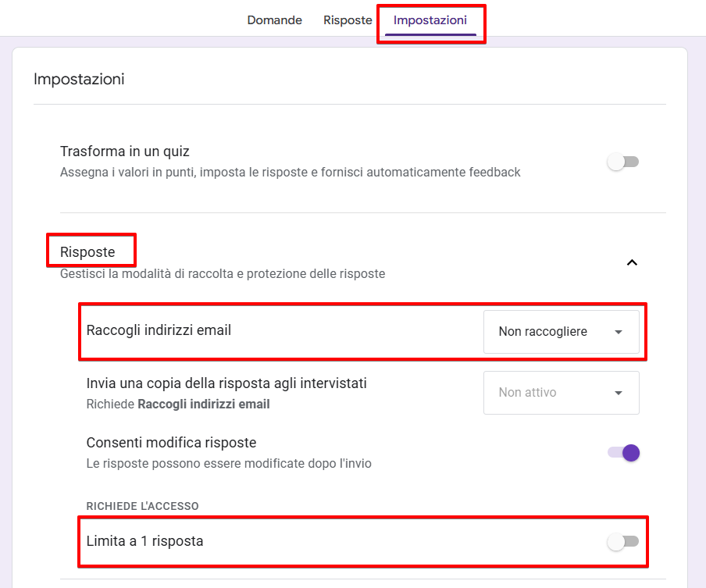
Task: Click the Limita a 1 risposta label
Action: pos(144,540)
